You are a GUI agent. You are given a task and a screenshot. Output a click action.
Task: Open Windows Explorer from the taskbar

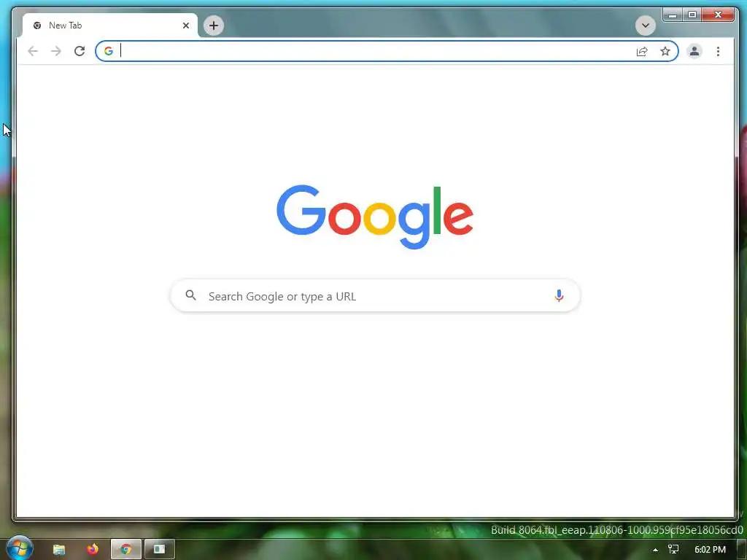coord(59,550)
